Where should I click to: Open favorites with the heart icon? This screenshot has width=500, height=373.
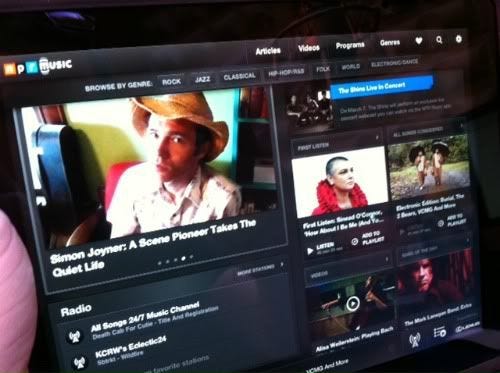pos(419,41)
